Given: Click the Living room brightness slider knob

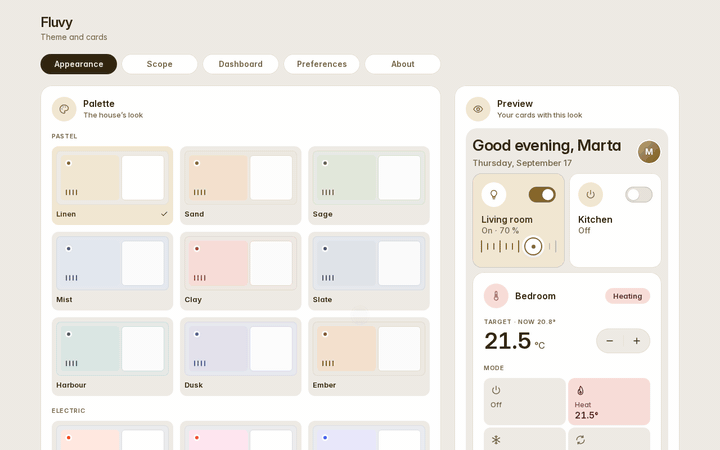Looking at the screenshot, I should coord(533,247).
